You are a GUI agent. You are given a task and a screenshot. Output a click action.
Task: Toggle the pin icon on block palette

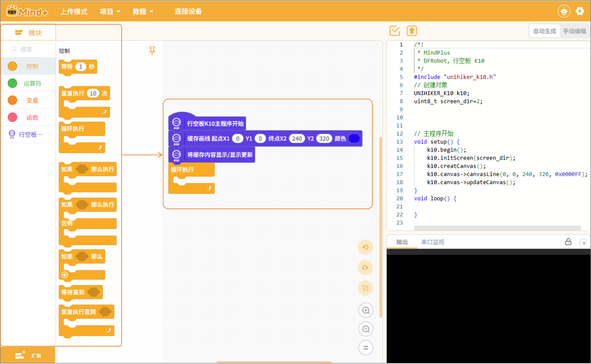152,50
